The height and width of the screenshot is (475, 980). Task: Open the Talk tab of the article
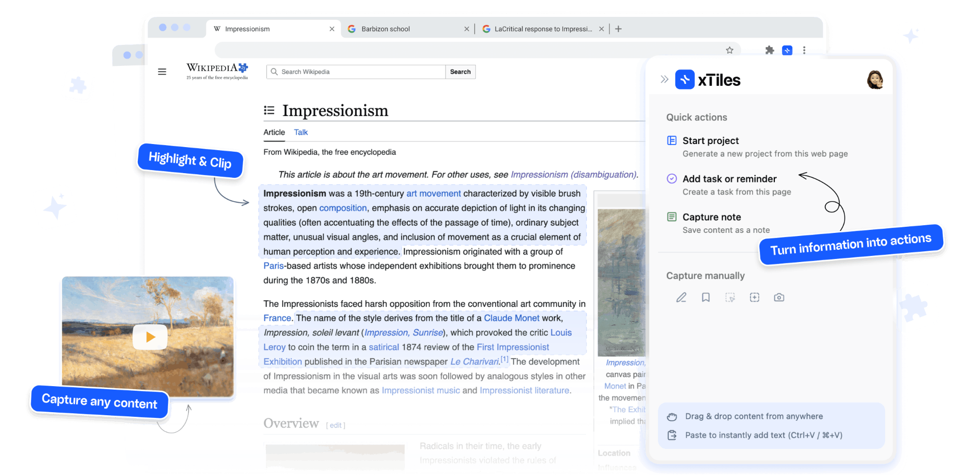301,132
